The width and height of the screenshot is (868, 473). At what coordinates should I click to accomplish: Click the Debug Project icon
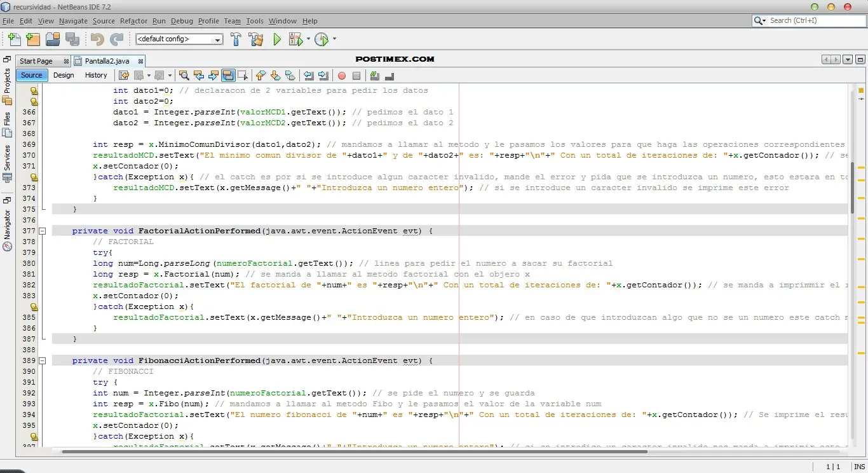(295, 39)
